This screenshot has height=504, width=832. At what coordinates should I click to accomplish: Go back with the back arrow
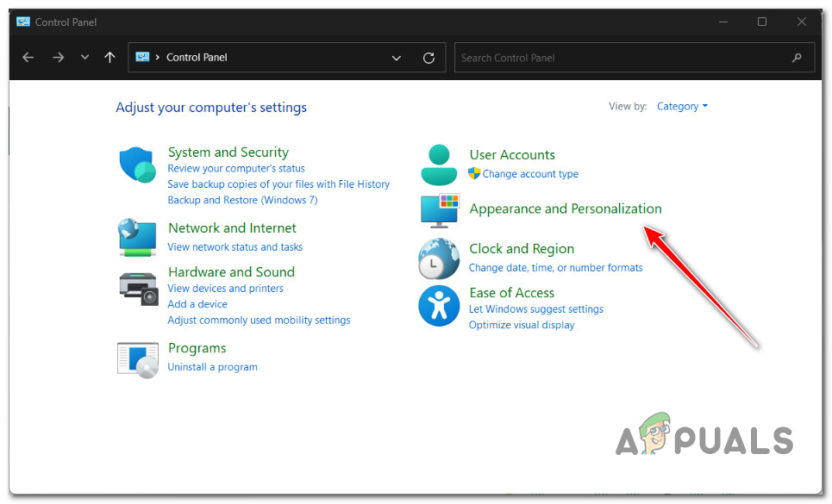click(x=28, y=58)
